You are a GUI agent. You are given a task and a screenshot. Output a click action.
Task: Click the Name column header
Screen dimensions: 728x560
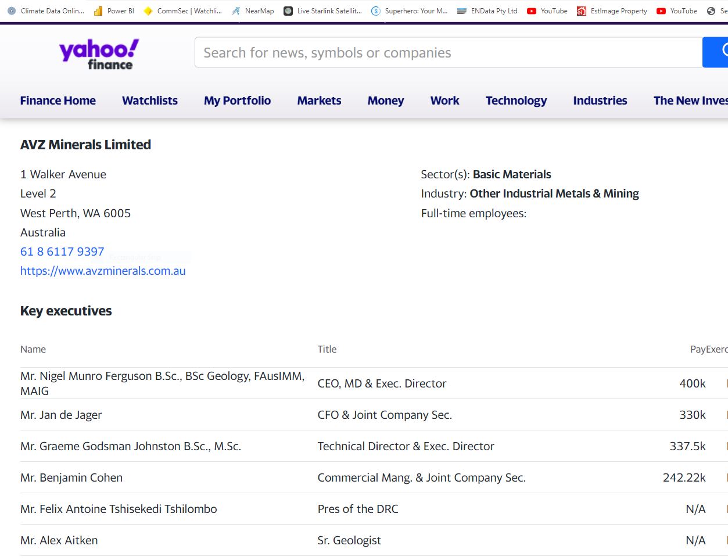(x=33, y=349)
